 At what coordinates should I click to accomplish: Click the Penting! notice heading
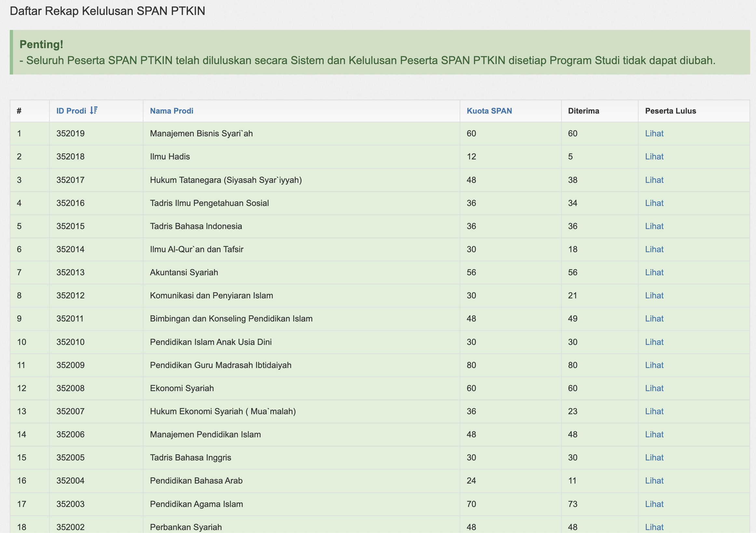tap(42, 44)
